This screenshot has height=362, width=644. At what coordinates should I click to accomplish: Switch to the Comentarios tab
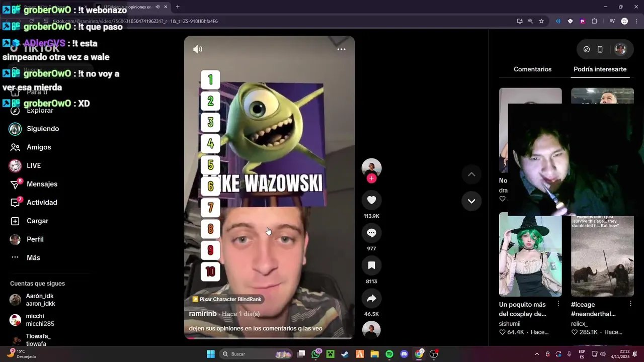[532, 69]
